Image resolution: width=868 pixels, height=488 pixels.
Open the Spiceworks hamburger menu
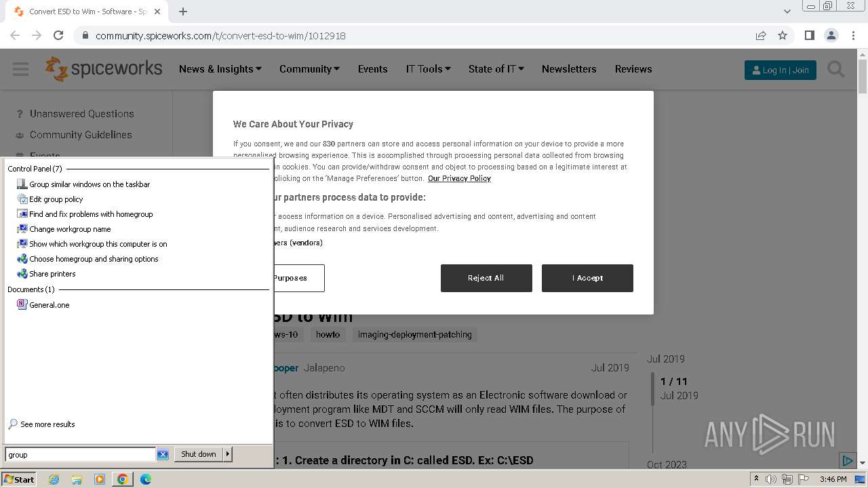pyautogui.click(x=20, y=69)
